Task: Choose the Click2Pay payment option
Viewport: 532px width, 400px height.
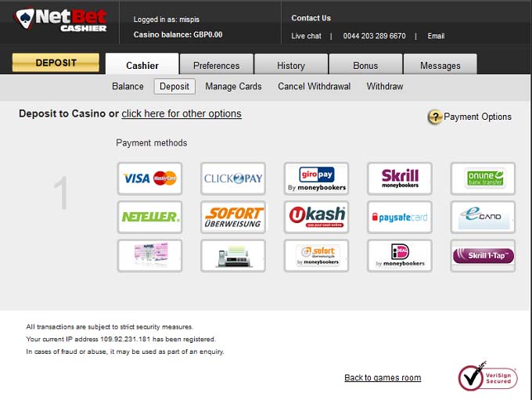Action: tap(233, 178)
